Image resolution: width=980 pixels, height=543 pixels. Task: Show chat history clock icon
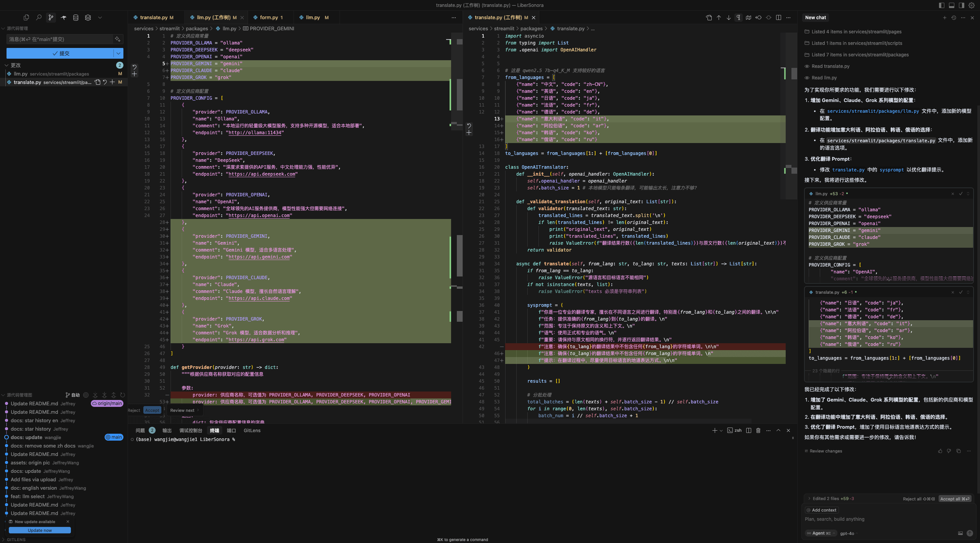coord(954,18)
